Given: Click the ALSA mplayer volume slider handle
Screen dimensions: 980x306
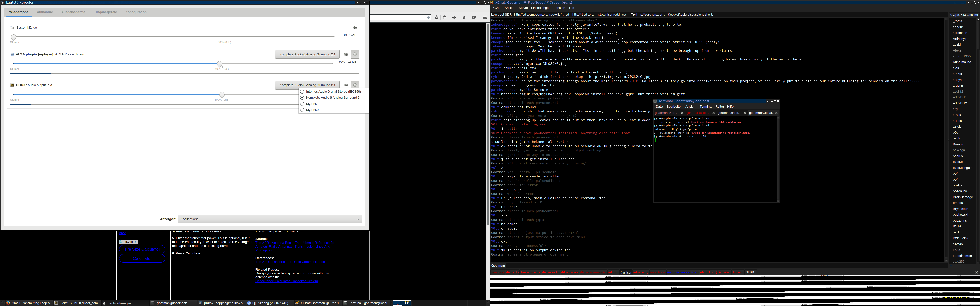Looking at the screenshot, I should tap(220, 64).
